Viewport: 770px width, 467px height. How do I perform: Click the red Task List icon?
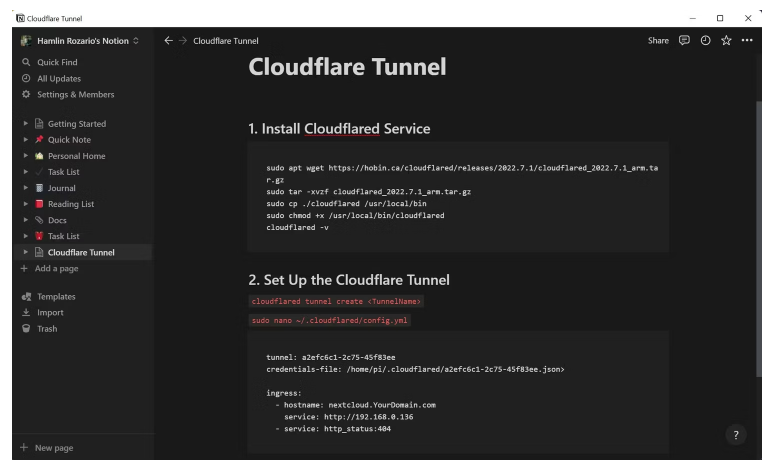pos(39,236)
